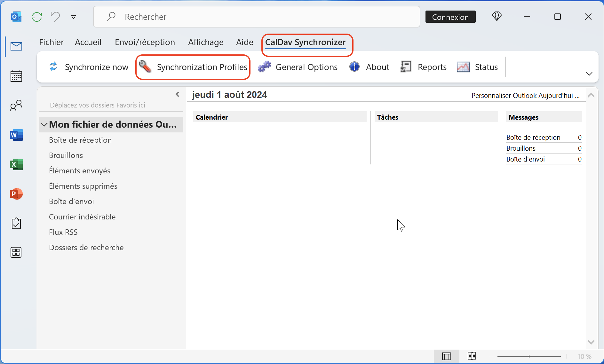Launch Excel from the sidebar
This screenshot has height=364, width=604.
click(x=16, y=164)
